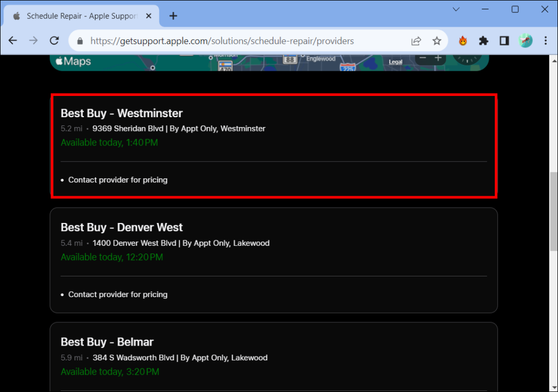This screenshot has height=392, width=558.
Task: Select the Best Buy - Westminster provider
Action: point(274,146)
